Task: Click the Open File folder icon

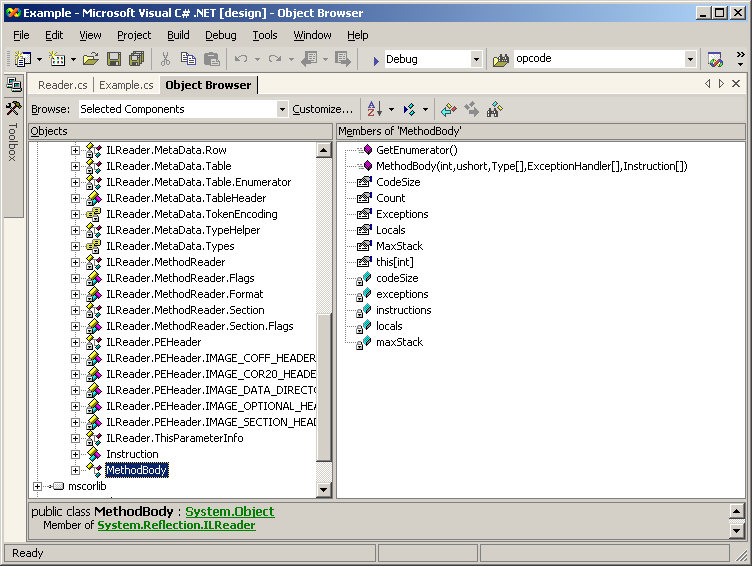Action: 90,59
